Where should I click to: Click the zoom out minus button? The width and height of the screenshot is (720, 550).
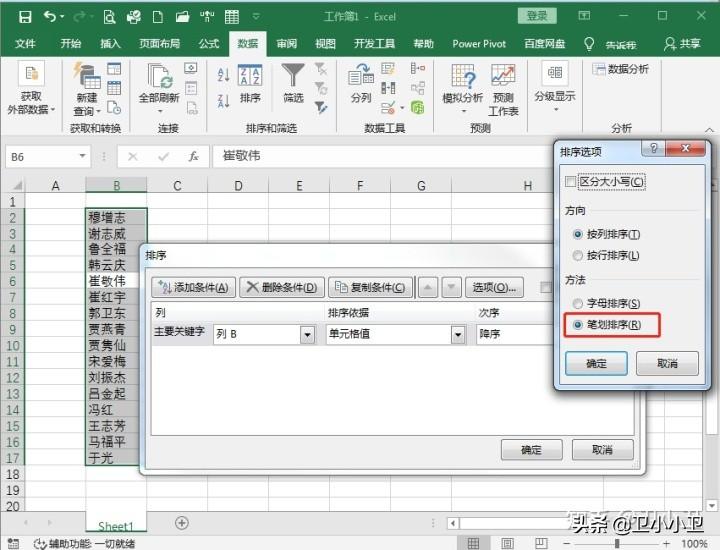click(x=566, y=544)
